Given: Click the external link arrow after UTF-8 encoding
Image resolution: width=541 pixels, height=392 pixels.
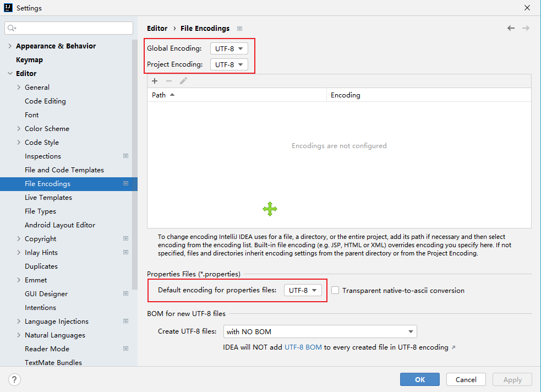Looking at the screenshot, I should coord(453,347).
